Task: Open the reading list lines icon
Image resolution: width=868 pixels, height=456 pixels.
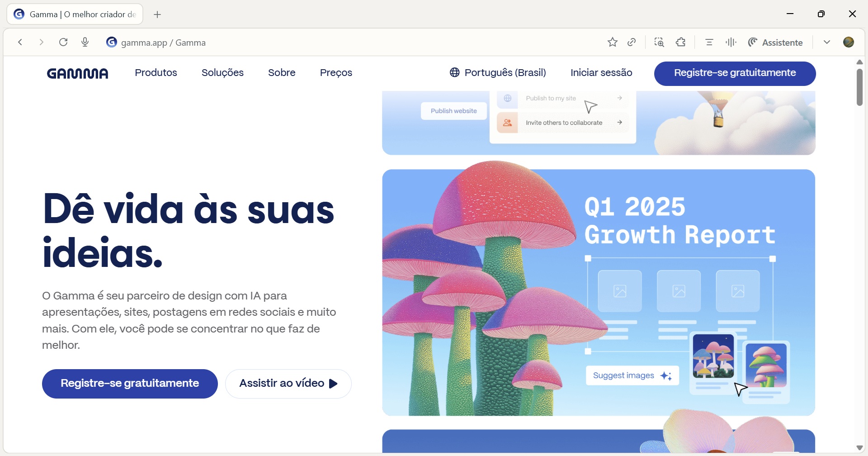Action: [x=709, y=42]
